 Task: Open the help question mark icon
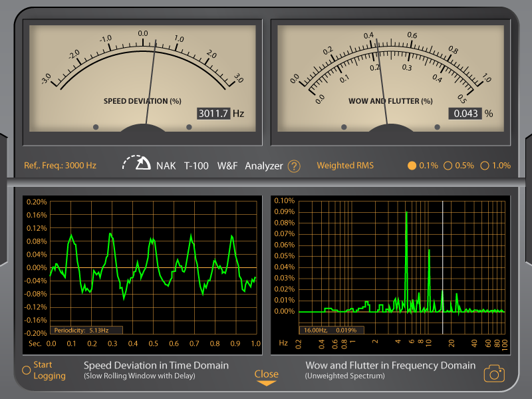[294, 166]
